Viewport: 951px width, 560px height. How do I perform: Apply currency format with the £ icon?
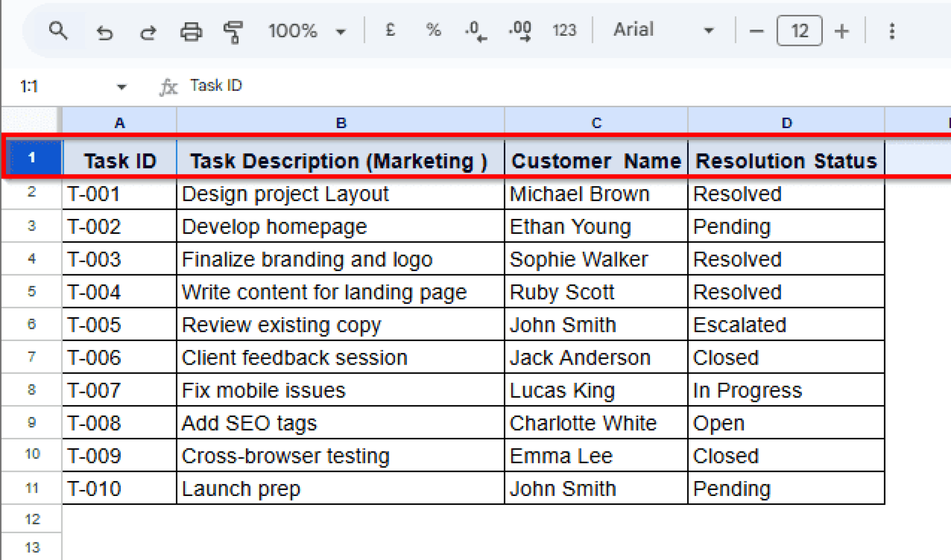coord(390,31)
